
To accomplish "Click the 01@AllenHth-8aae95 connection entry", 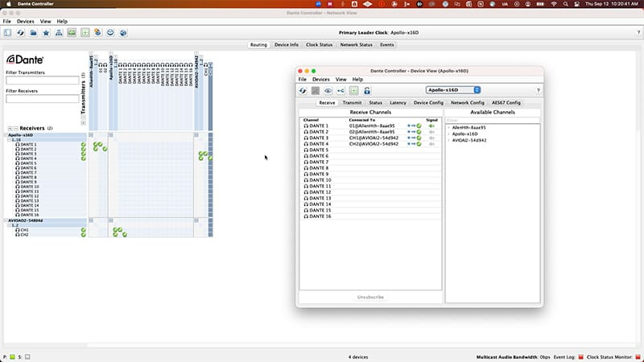I will tap(372, 126).
